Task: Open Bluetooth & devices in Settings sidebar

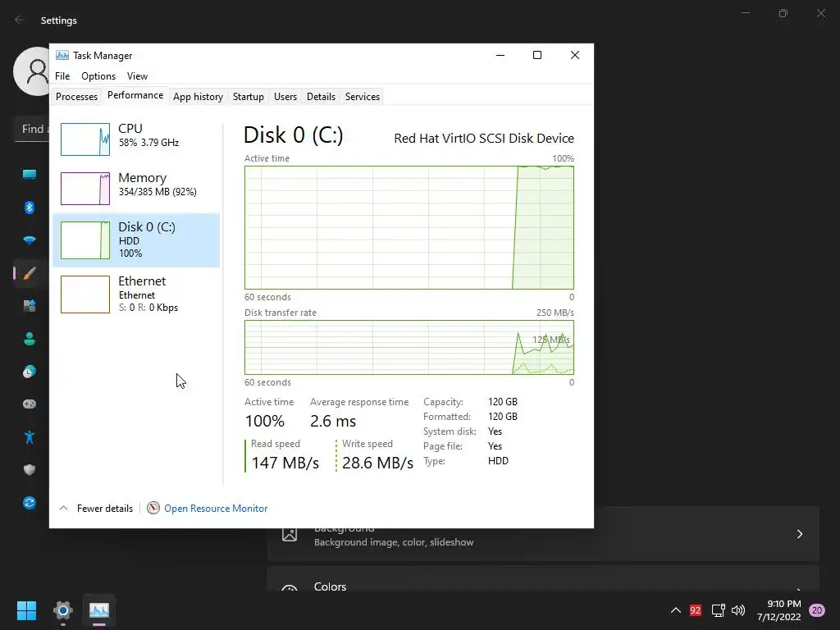Action: [30, 208]
